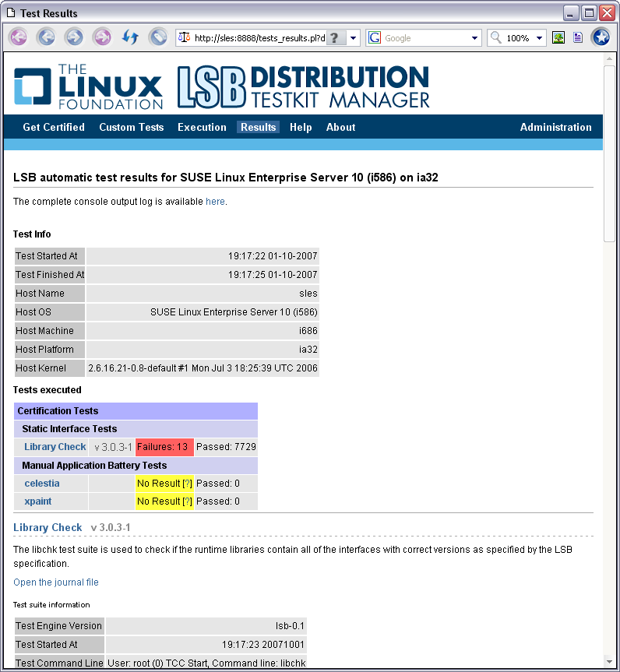620x672 pixels.
Task: Click the 'Test Finished At' value 19:17:25
Action: (x=273, y=275)
